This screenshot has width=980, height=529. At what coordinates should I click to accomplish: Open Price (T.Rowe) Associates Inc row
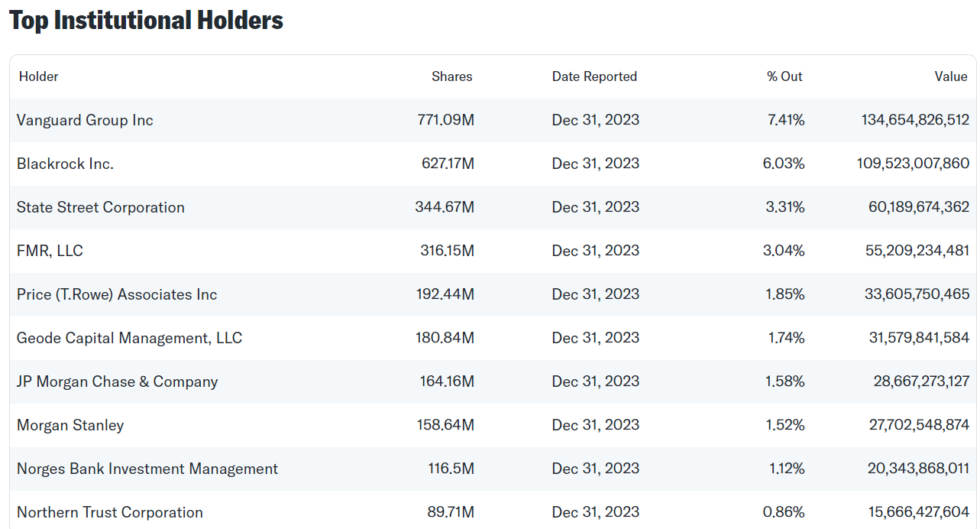click(493, 294)
